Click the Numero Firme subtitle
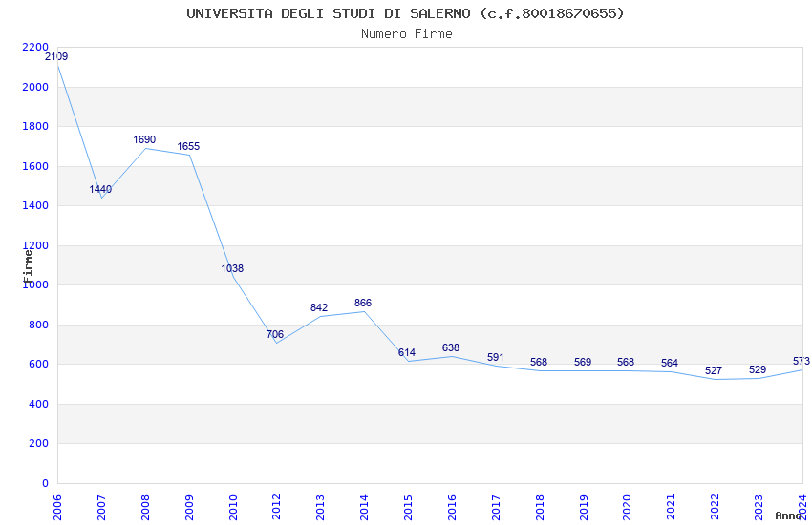 [407, 34]
